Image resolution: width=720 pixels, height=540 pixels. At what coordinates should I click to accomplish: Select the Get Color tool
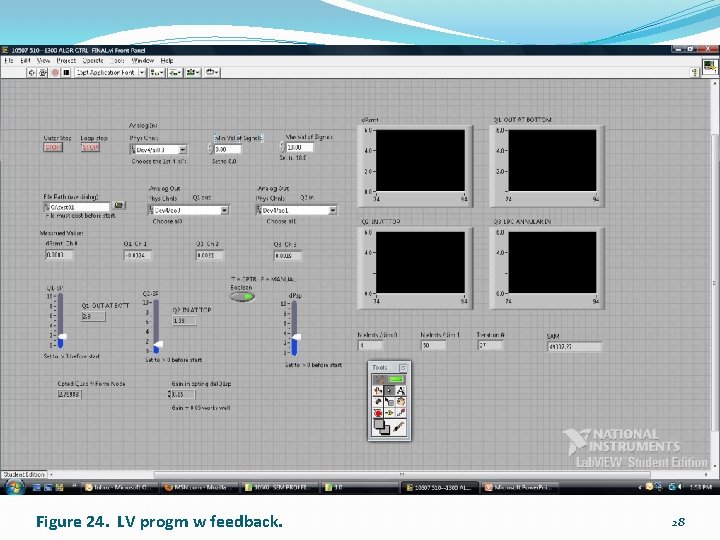coord(401,413)
